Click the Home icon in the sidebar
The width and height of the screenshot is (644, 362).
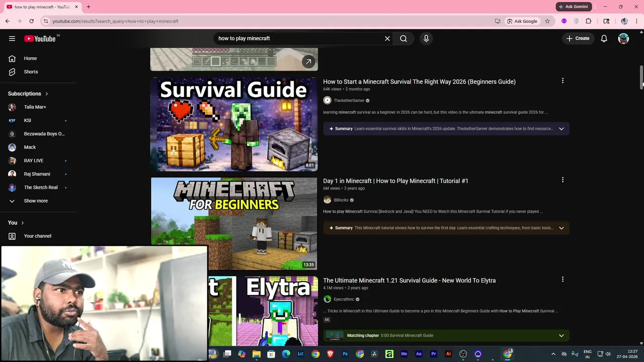[12, 58]
